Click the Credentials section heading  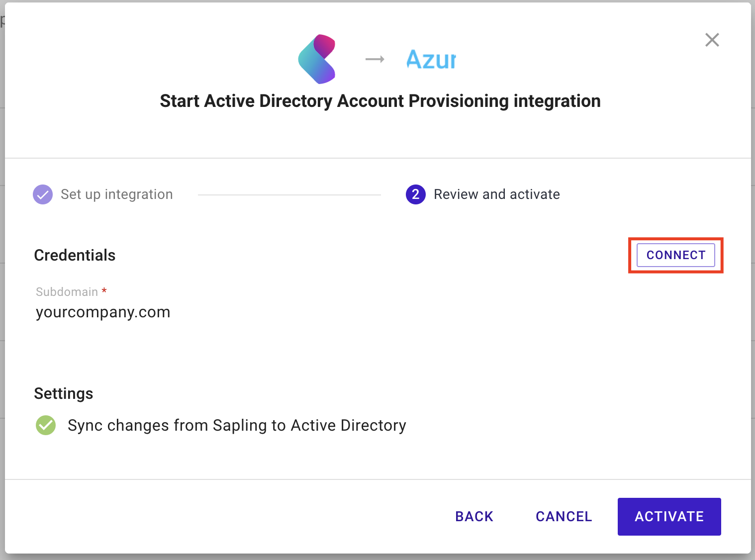[x=75, y=255]
